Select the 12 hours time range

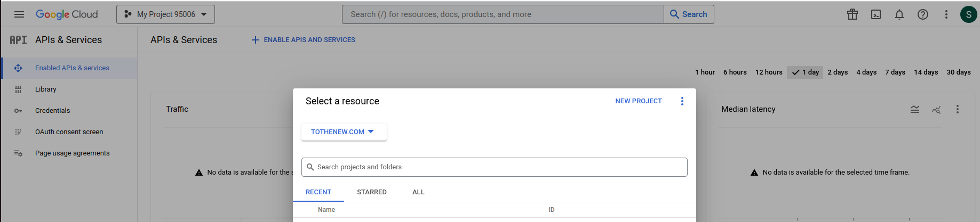(x=769, y=72)
